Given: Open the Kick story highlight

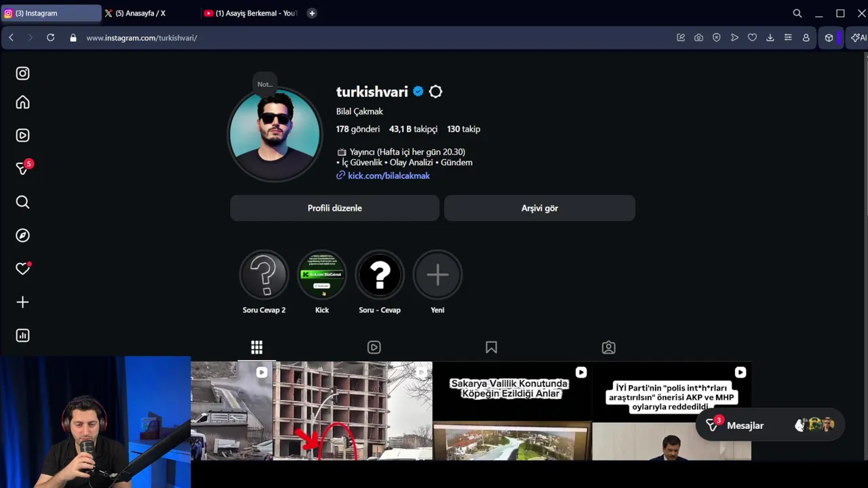Looking at the screenshot, I should 322,274.
